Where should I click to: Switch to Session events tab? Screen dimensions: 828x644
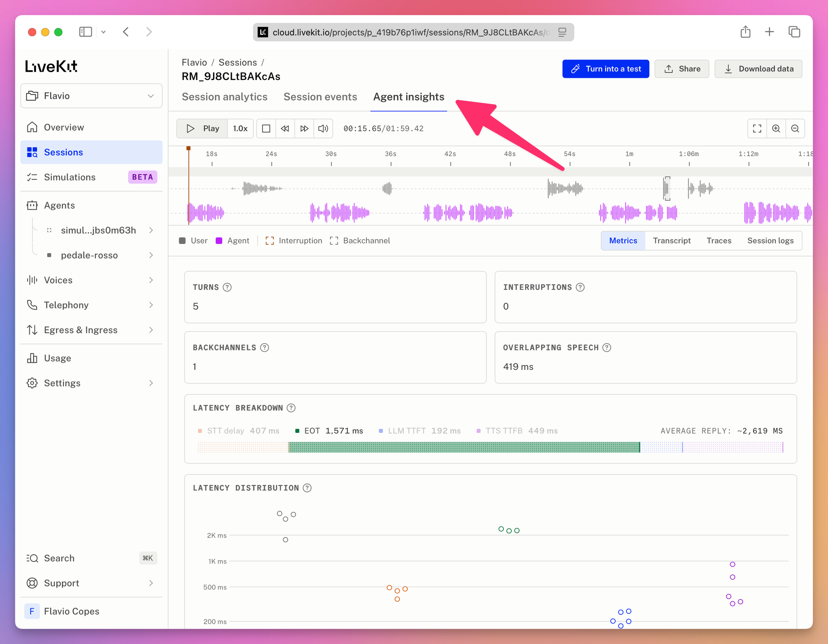(x=320, y=97)
